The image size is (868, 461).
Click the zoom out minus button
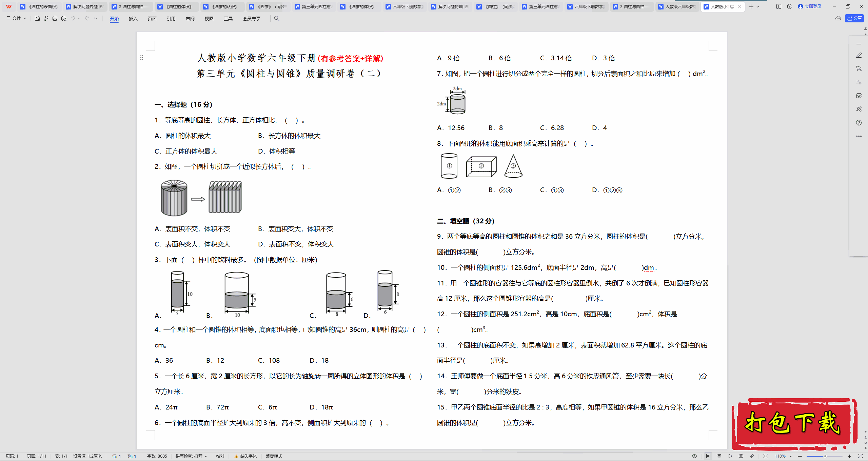point(800,456)
